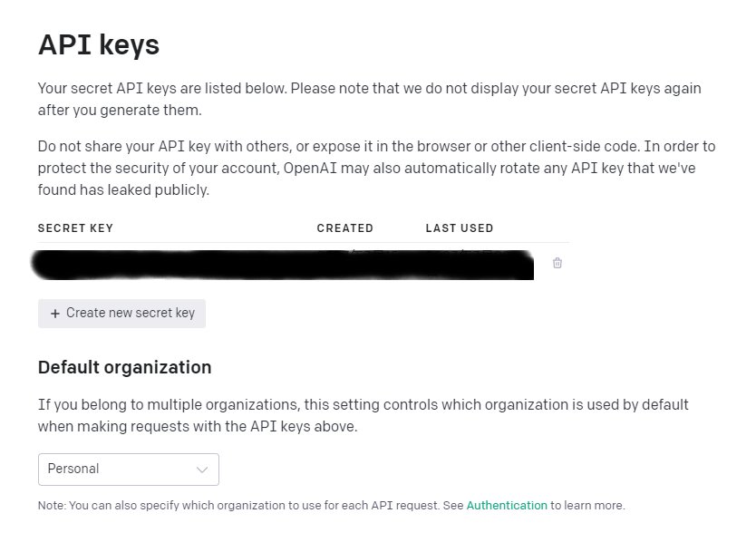
Task: Click the Default organization section heading
Action: [x=124, y=367]
